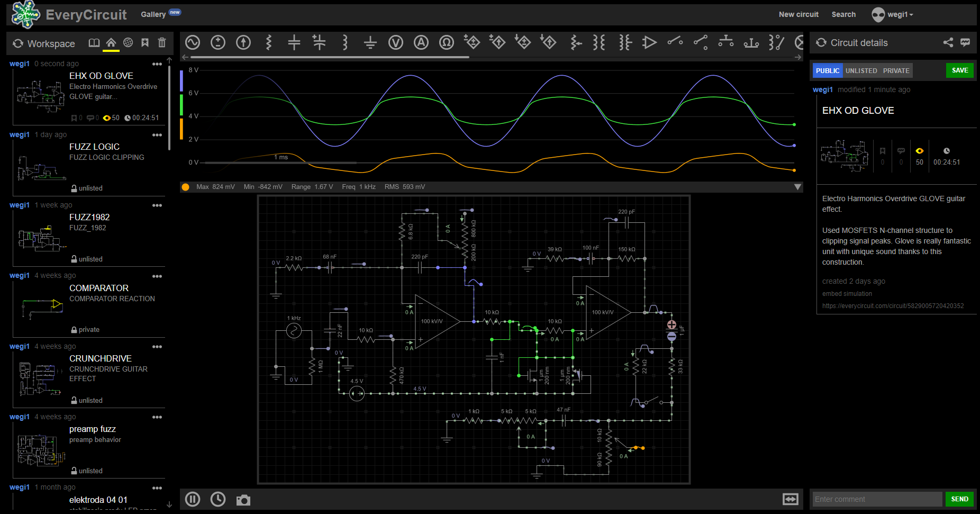This screenshot has width=980, height=514.
Task: Toggle fit-to-screen view icon
Action: [x=791, y=499]
